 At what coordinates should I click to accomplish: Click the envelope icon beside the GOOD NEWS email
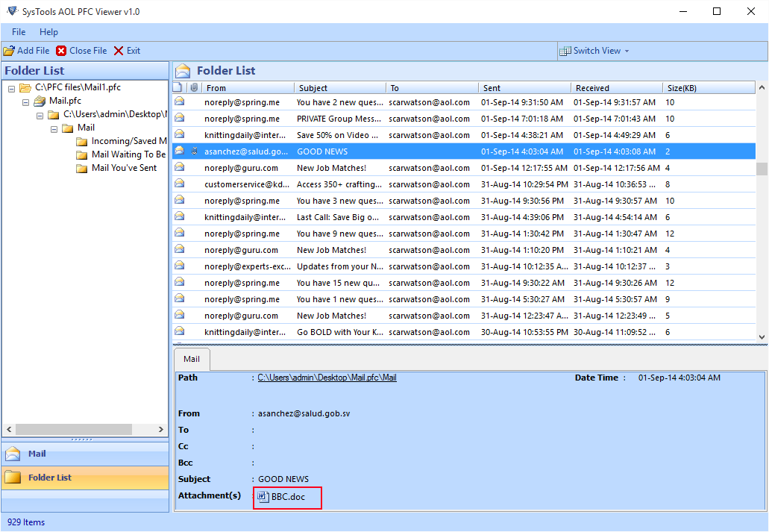coord(180,151)
